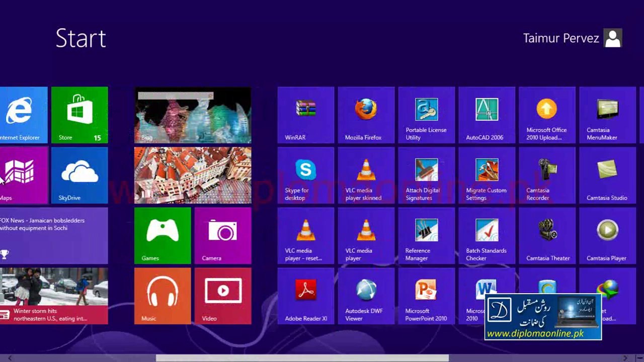Click the horizontal scrollbar thumb
This screenshot has width=644, height=362.
(302, 358)
